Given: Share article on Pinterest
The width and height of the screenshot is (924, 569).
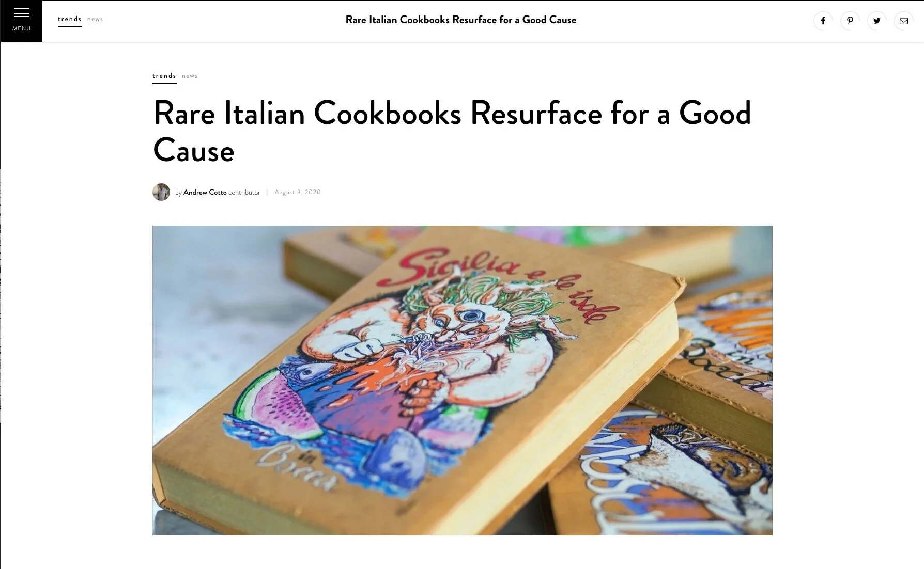Looking at the screenshot, I should click(850, 21).
